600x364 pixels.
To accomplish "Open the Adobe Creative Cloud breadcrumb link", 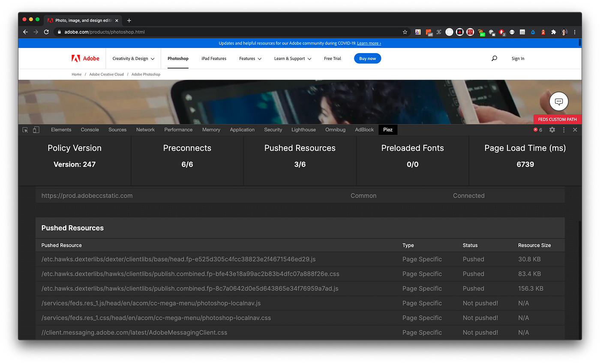I will [x=106, y=74].
